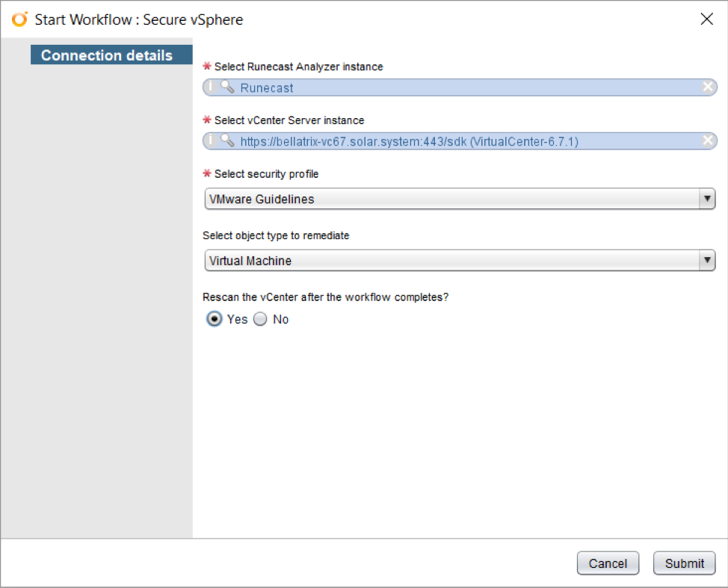Click the info icon in Runecast Analyzer field

coord(211,87)
